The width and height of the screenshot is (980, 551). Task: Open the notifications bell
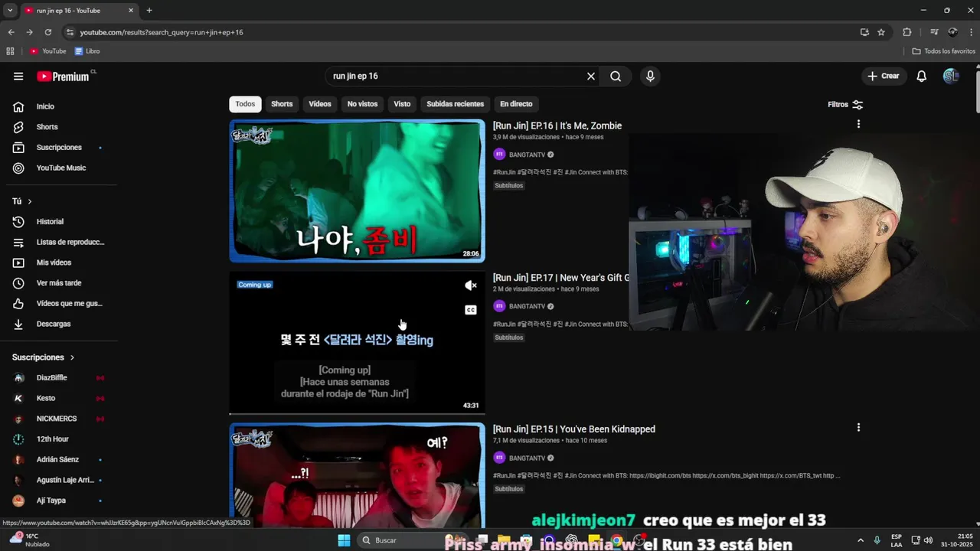(x=922, y=77)
